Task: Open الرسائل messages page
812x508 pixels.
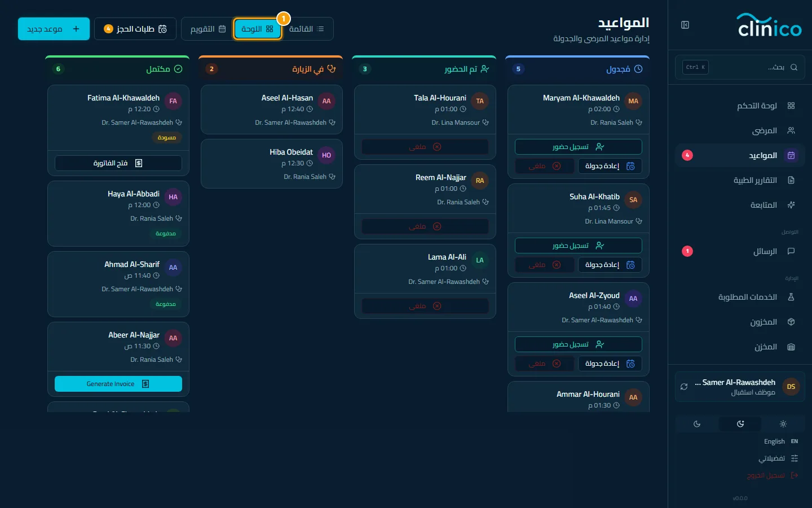Action: [x=740, y=251]
